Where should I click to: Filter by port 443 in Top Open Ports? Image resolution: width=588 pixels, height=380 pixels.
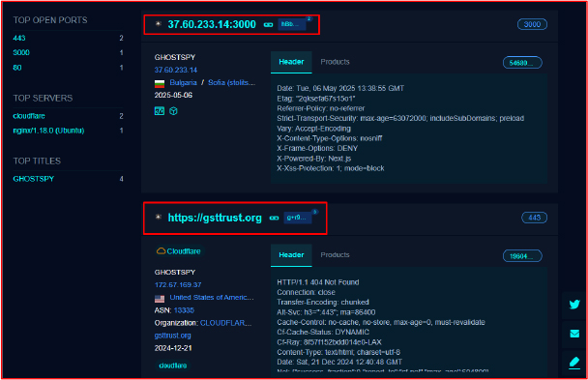[19, 38]
